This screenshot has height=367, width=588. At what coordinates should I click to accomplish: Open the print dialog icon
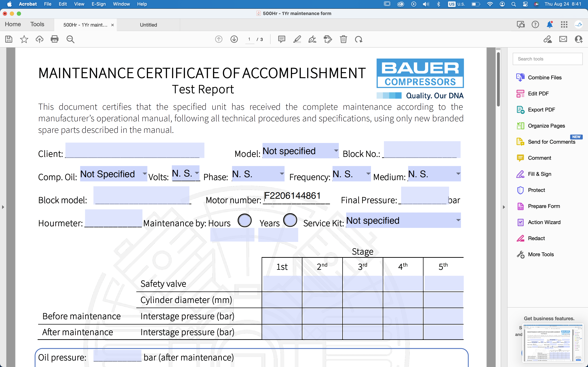pyautogui.click(x=54, y=39)
